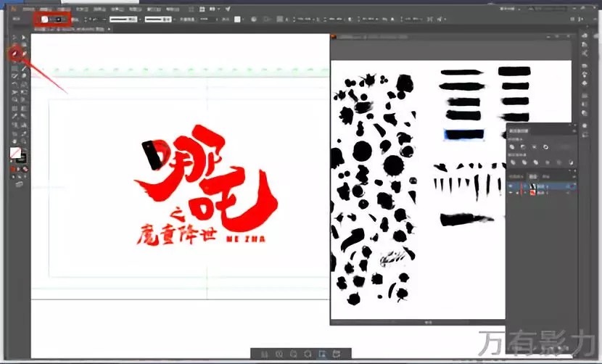The image size is (602, 364).
Task: Select the black arrow Selection tool
Action: pyautogui.click(x=15, y=36)
